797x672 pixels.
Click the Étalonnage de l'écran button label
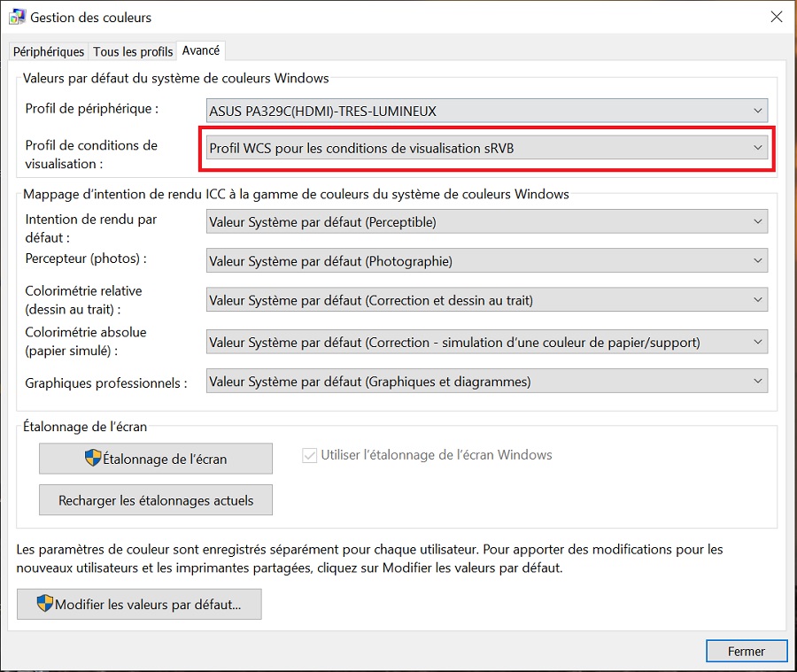pyautogui.click(x=165, y=459)
